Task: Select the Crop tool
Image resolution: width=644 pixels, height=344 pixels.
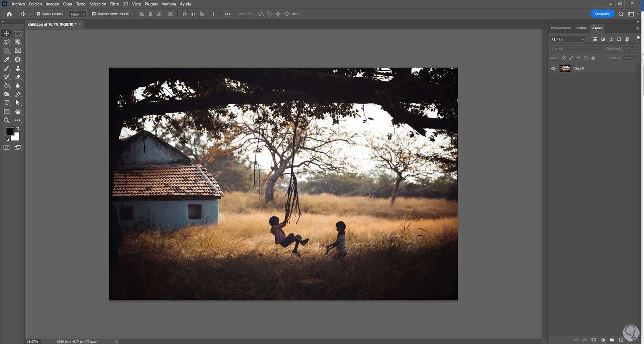Action: (x=7, y=51)
